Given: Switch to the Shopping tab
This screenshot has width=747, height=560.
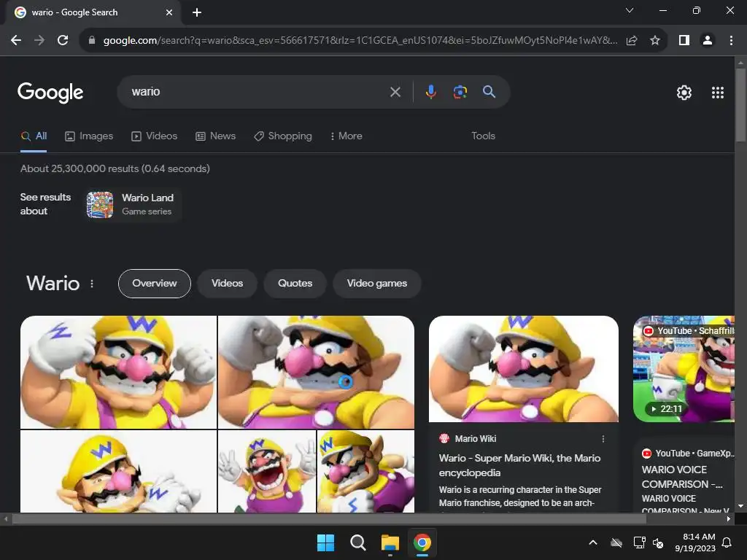Looking at the screenshot, I should click(x=283, y=136).
